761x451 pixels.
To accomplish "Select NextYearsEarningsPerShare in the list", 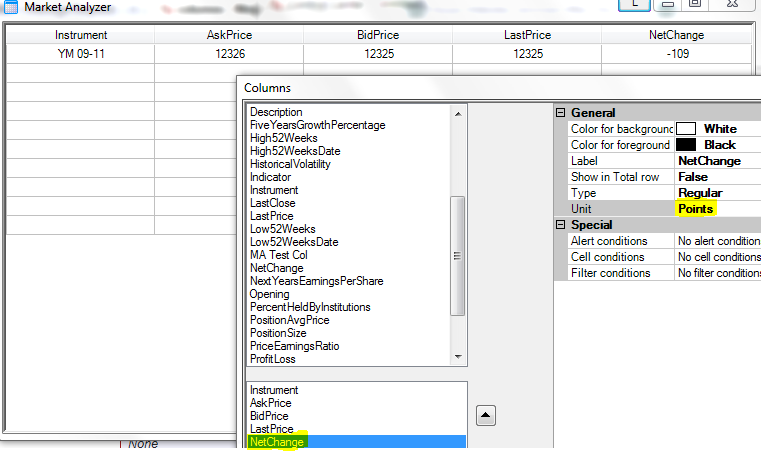I will (316, 281).
